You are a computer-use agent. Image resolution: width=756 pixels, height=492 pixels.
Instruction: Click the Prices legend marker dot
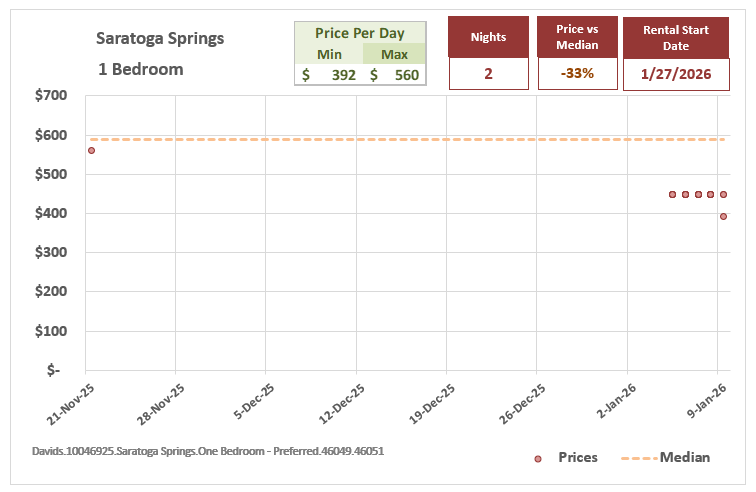point(538,458)
